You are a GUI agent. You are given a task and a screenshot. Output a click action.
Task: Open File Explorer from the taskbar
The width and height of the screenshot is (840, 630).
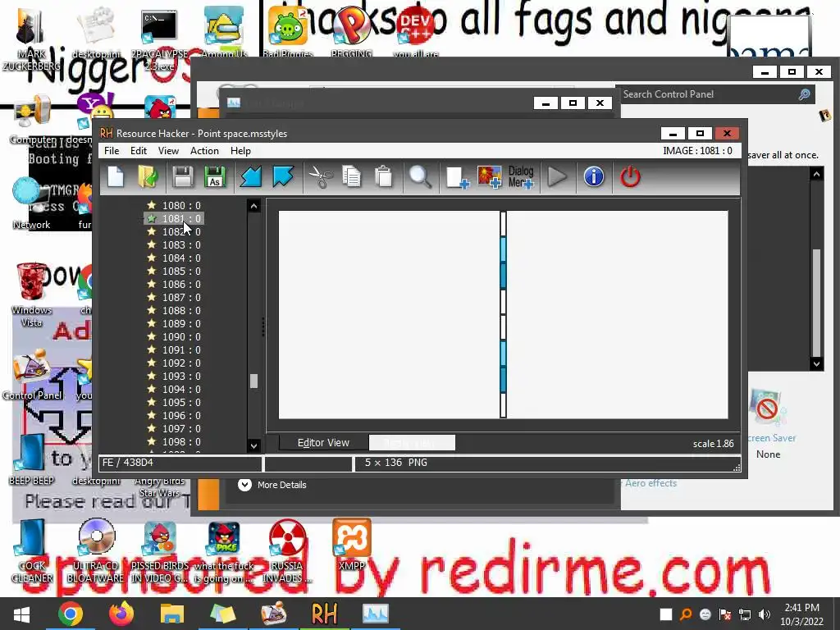pyautogui.click(x=172, y=614)
